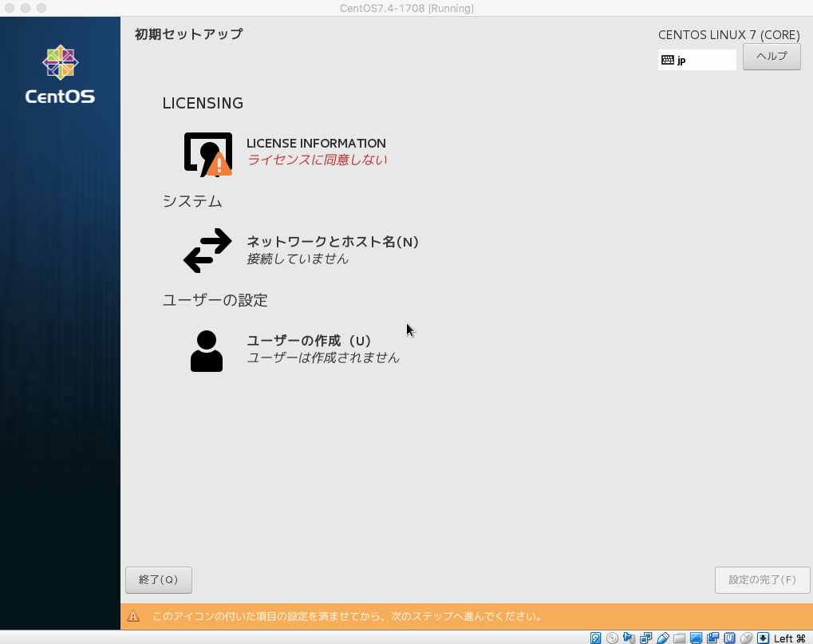Click the shared folders status icon
813x644 pixels.
click(x=681, y=638)
